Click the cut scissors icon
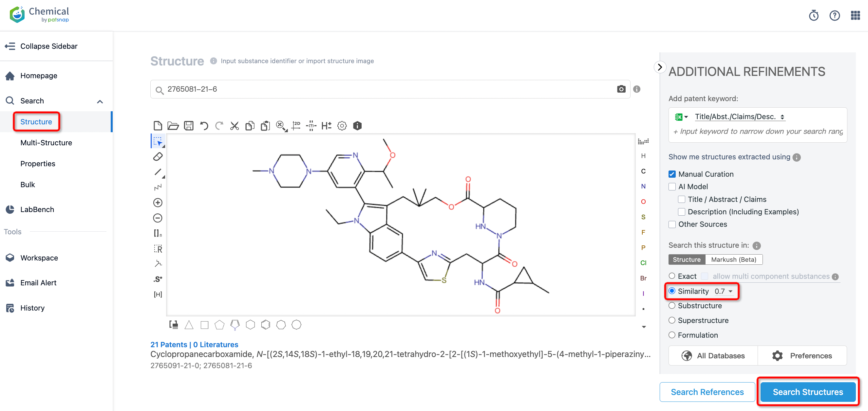868x411 pixels. (x=234, y=126)
